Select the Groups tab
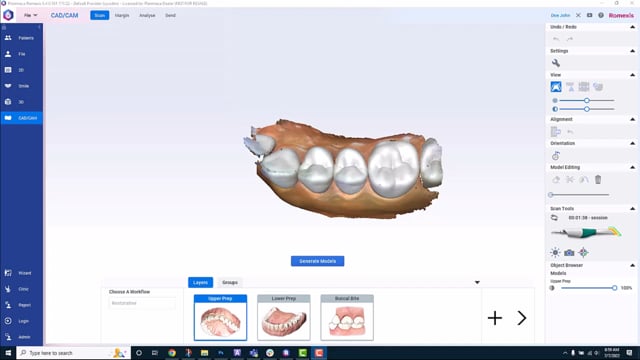640x360 pixels. [x=230, y=282]
